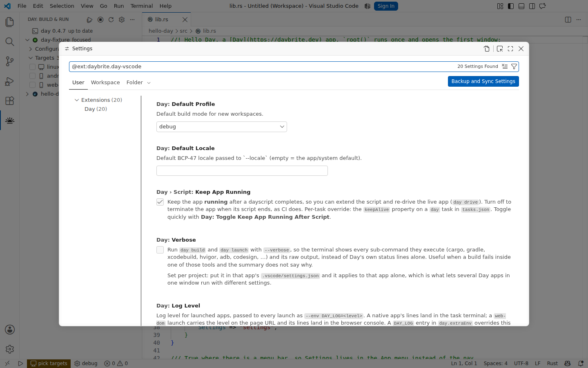Click the build-and-run play icon in Day panel header
Image resolution: width=588 pixels, height=368 pixels.
[89, 20]
